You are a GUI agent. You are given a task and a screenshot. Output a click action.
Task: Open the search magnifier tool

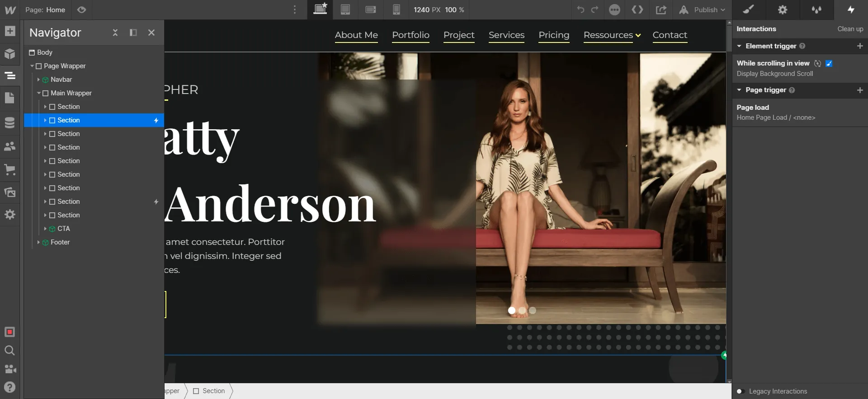9,350
